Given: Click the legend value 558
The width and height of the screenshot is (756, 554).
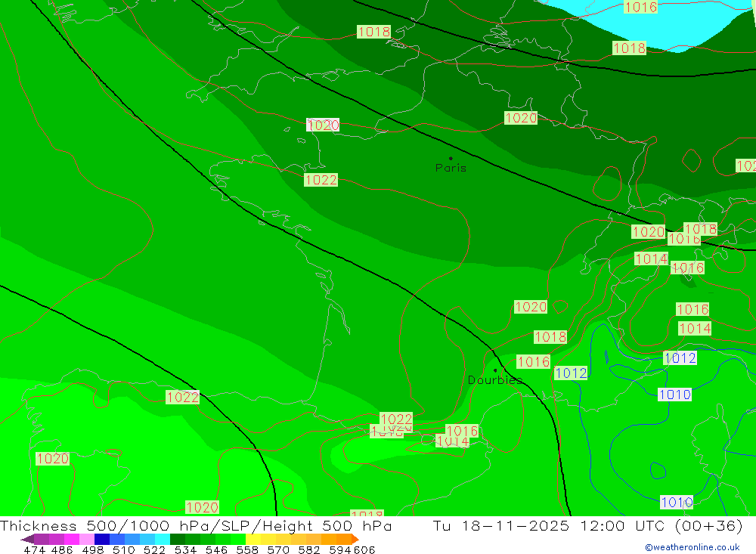Looking at the screenshot, I should [x=247, y=549].
